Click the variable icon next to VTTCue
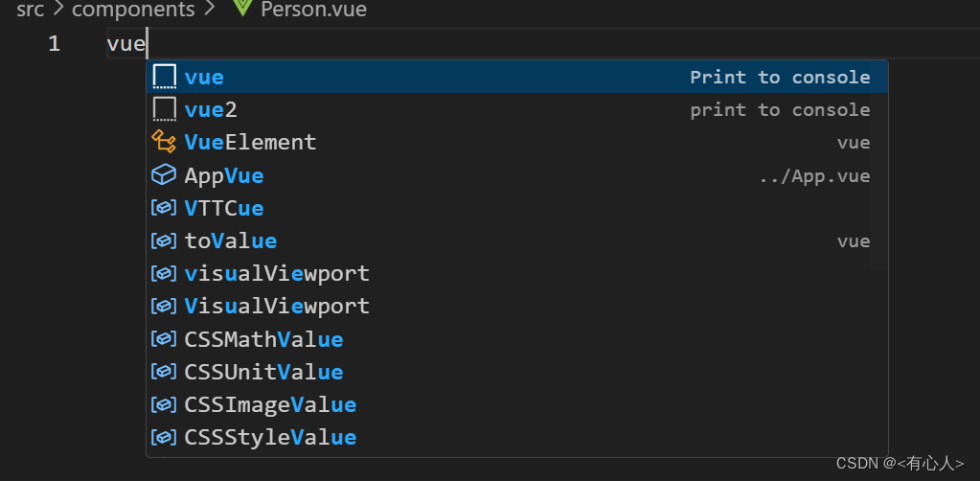The height and width of the screenshot is (481, 980). (x=164, y=208)
